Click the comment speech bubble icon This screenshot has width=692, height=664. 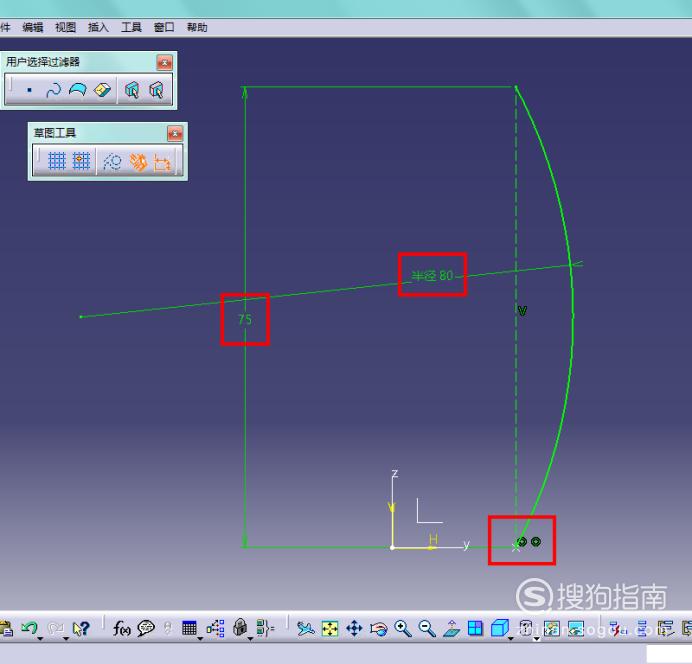[146, 628]
